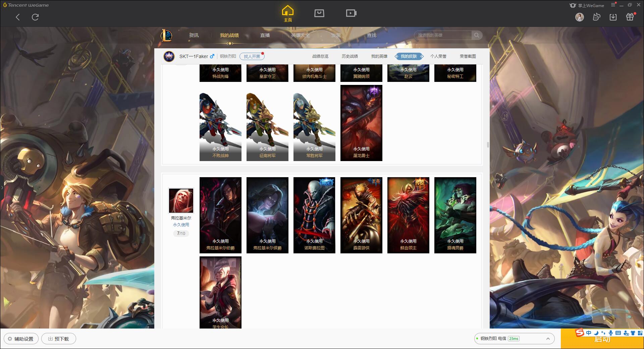The image size is (644, 349).
Task: Click Sogou microphone voice input
Action: click(611, 333)
